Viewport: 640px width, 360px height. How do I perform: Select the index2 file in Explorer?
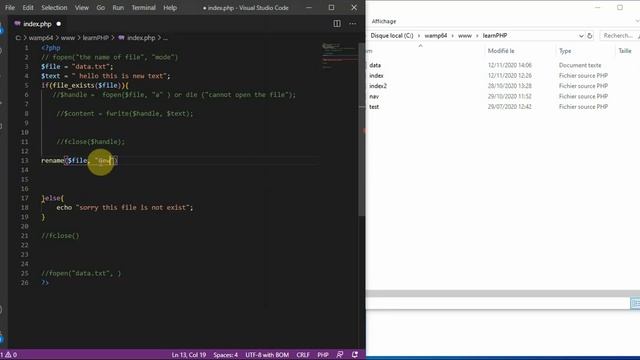pos(378,86)
